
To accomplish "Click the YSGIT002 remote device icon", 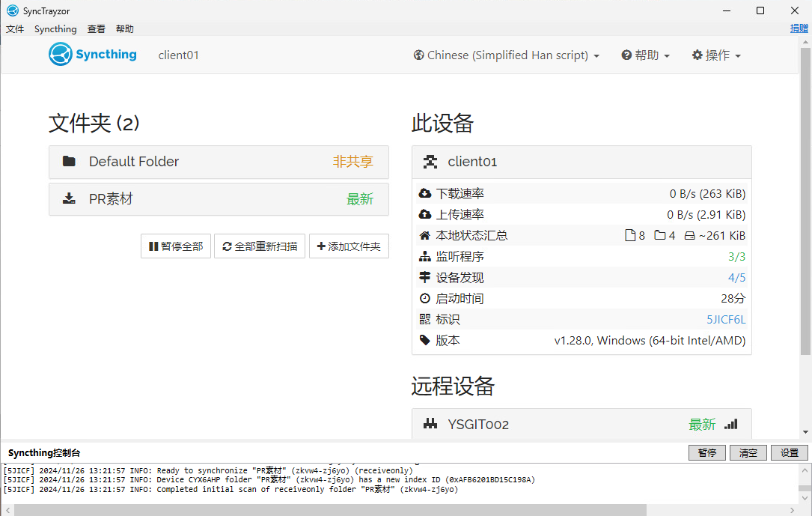I will pos(430,424).
